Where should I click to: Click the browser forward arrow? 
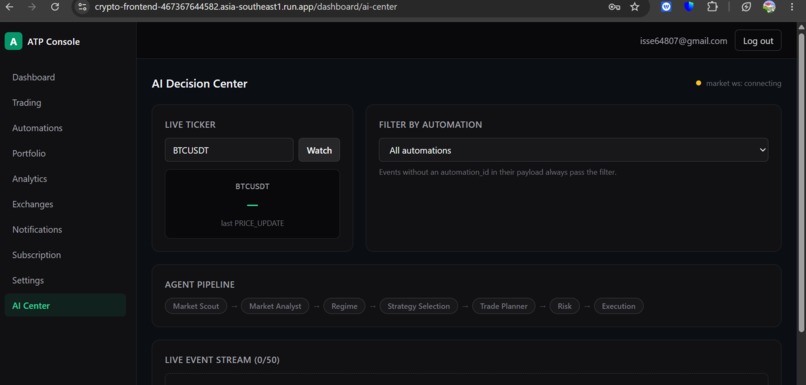(x=32, y=7)
